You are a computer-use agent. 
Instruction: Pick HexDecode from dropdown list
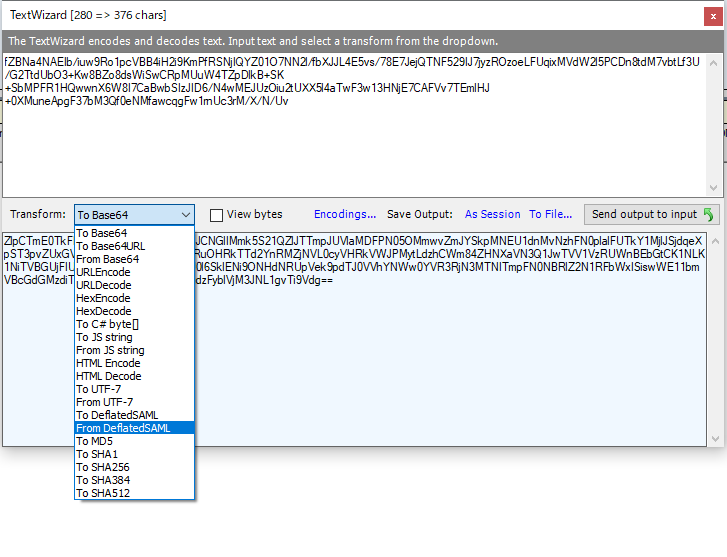[x=134, y=311]
